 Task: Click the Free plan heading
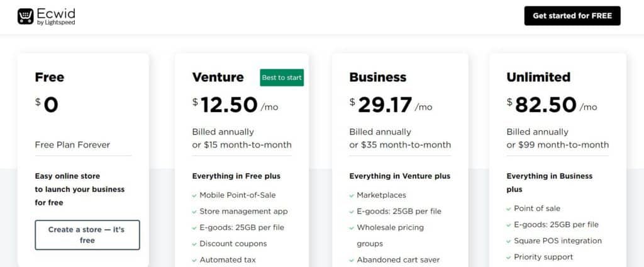point(49,77)
